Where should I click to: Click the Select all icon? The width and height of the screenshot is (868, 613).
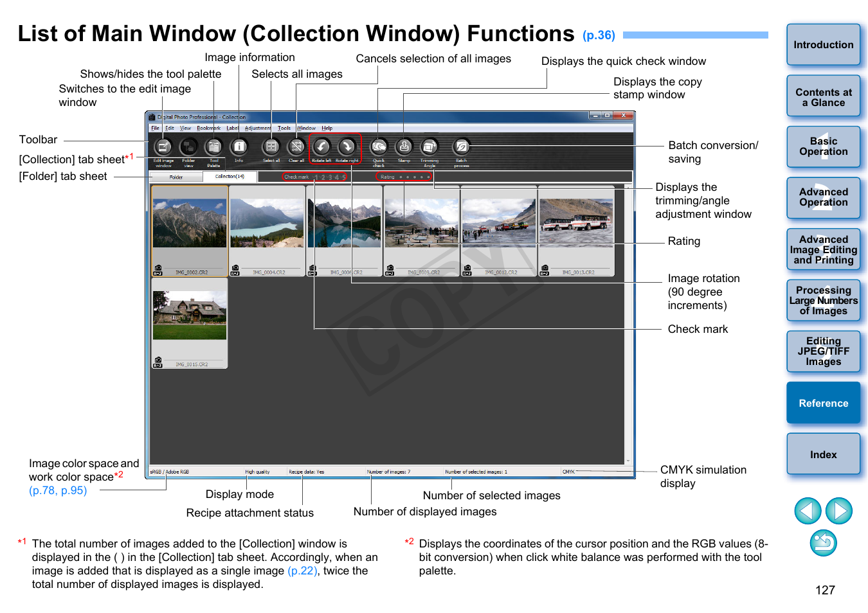[x=271, y=147]
